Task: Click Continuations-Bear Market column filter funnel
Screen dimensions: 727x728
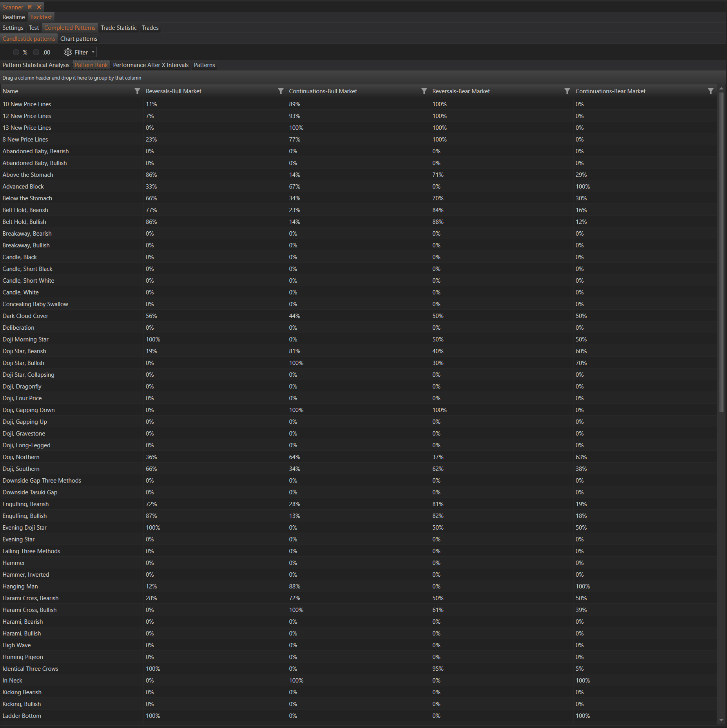Action: tap(710, 91)
